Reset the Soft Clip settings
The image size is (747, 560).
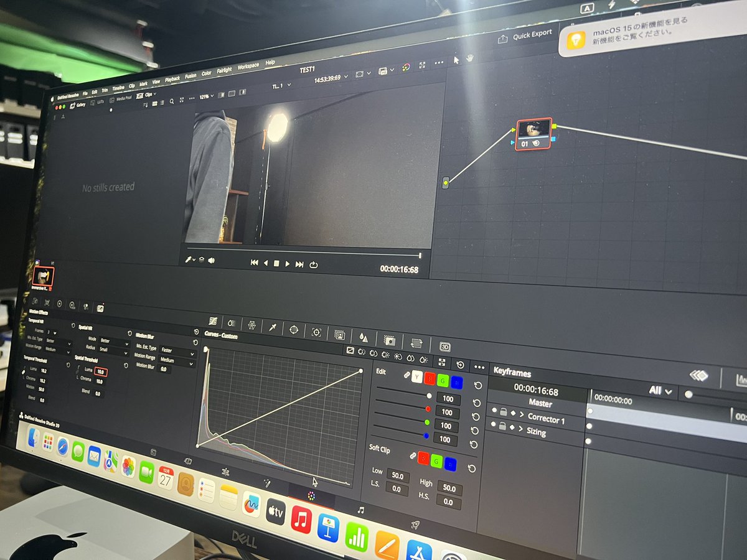(x=471, y=469)
